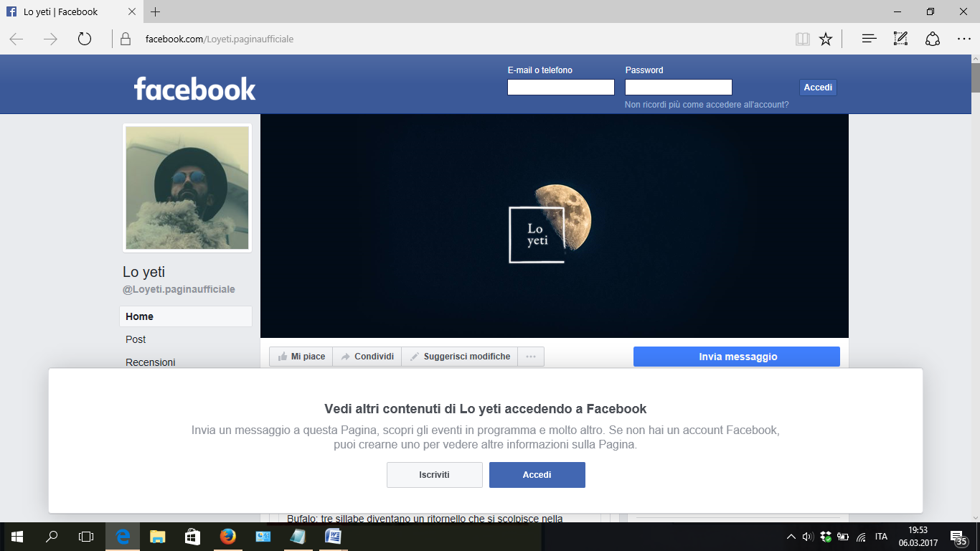The height and width of the screenshot is (551, 980).
Task: Open Word from the taskbar
Action: 333,537
